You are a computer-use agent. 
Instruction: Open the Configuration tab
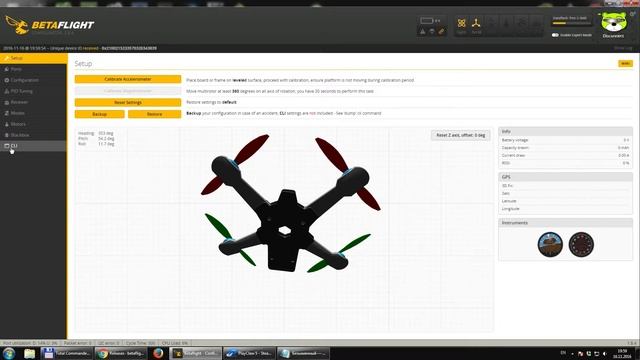tap(33, 80)
